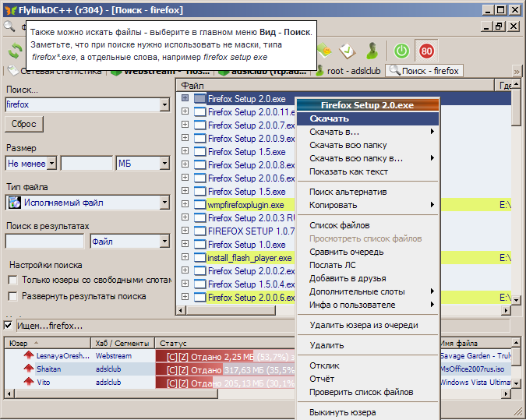Click the file icon of Firefox Setup 1.0.exe

[199, 244]
